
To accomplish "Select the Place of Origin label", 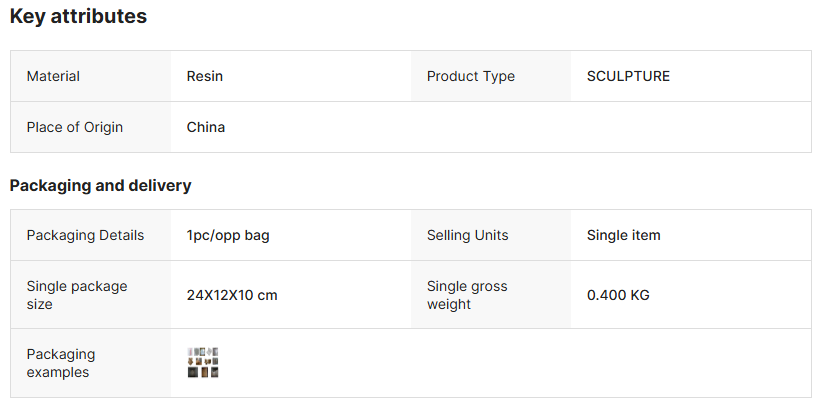I will tap(76, 127).
